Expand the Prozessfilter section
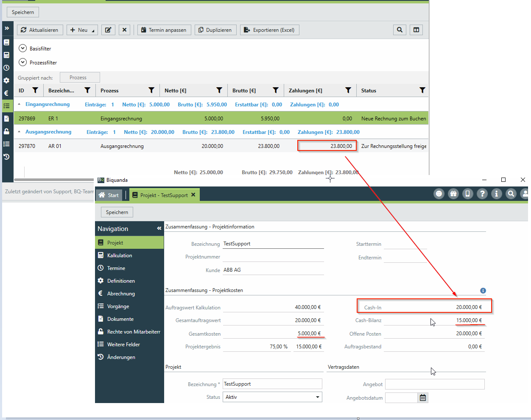This screenshot has width=531, height=420. [x=23, y=62]
